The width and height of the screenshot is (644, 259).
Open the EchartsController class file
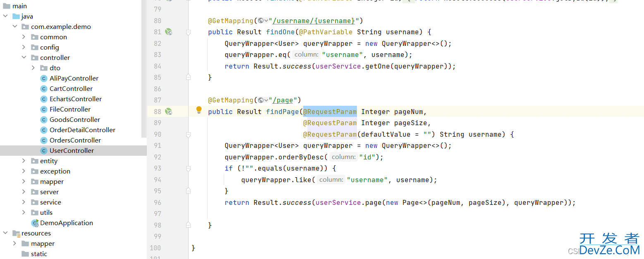coord(75,99)
